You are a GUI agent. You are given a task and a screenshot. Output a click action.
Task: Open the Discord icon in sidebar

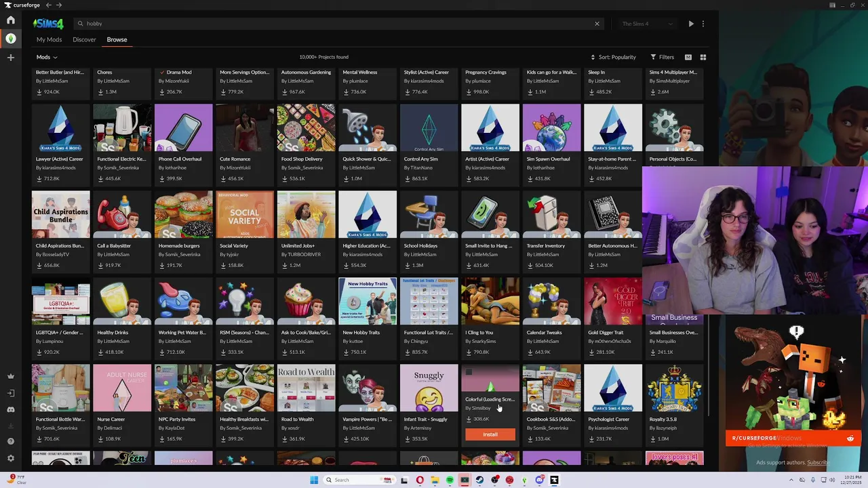click(11, 409)
